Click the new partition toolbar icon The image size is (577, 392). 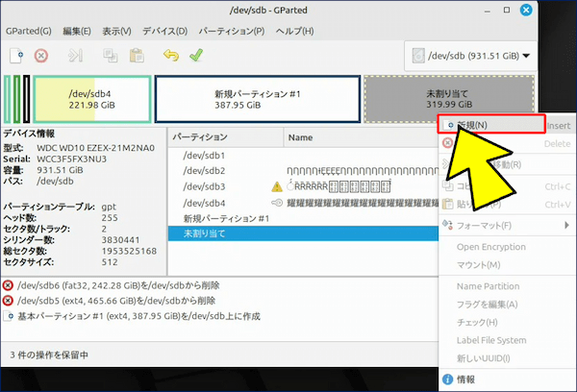15,56
